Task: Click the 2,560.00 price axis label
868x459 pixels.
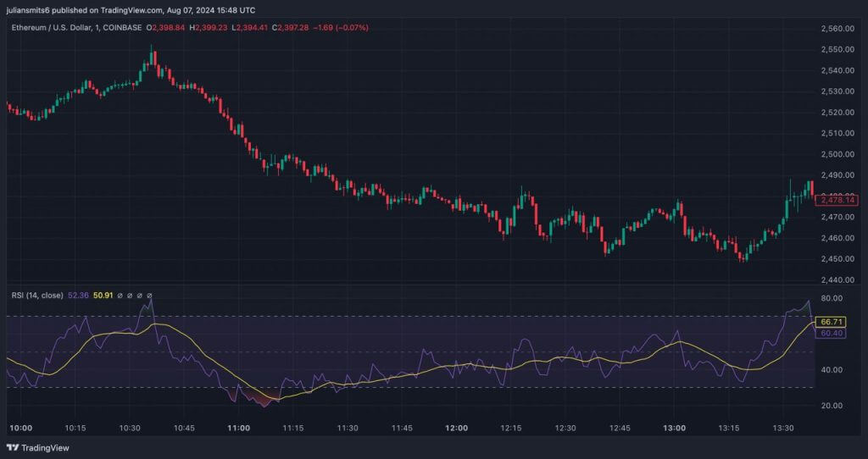Action: [x=837, y=29]
